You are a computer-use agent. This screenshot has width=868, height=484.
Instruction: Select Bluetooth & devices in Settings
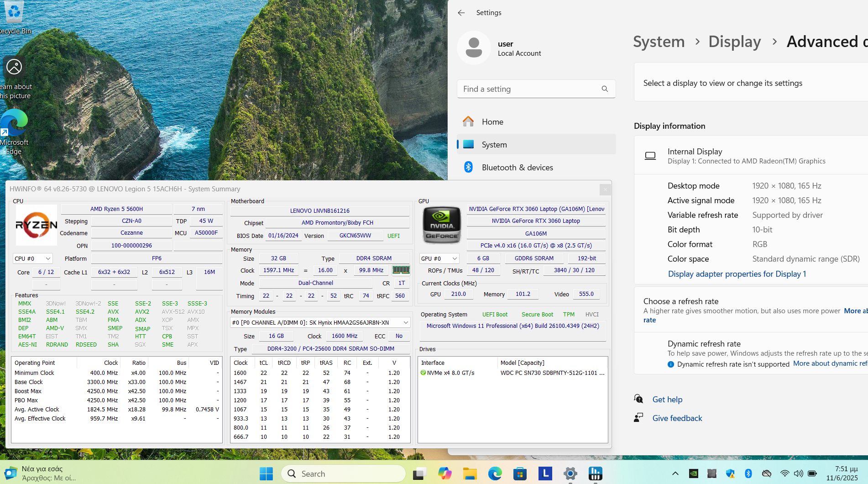point(536,168)
